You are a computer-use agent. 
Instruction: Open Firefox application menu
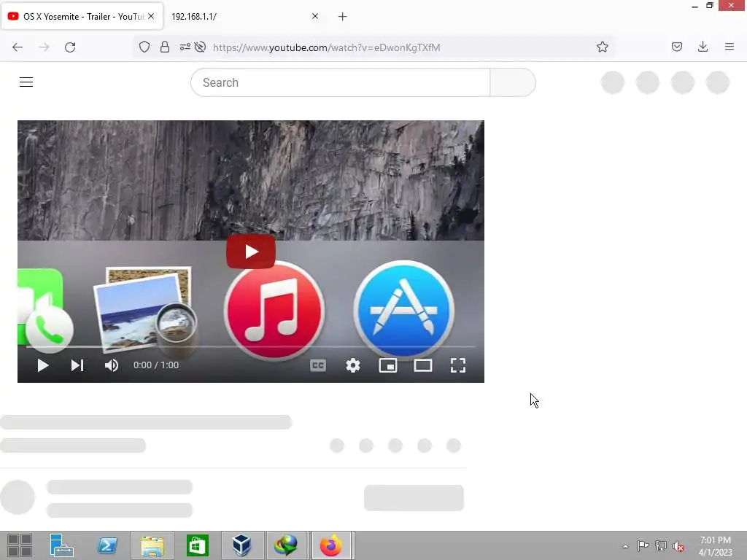click(x=729, y=47)
